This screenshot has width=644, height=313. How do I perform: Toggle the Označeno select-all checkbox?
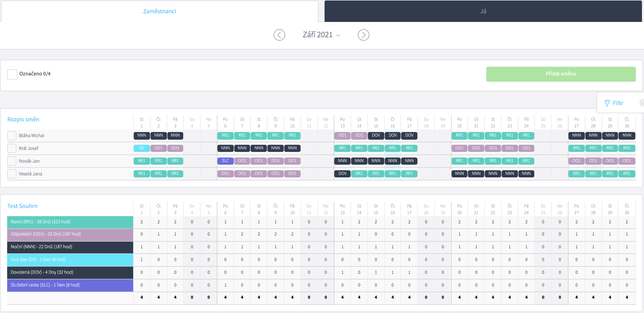coord(12,74)
